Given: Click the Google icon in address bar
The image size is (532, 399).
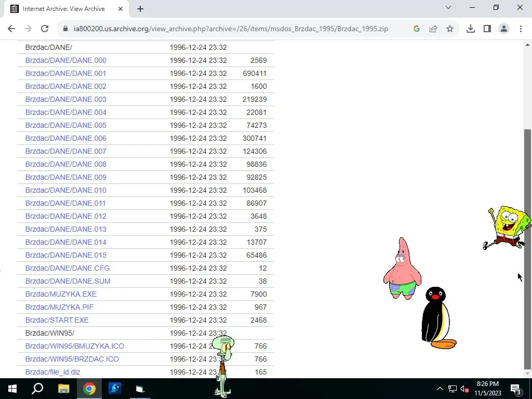Looking at the screenshot, I should click(x=417, y=29).
